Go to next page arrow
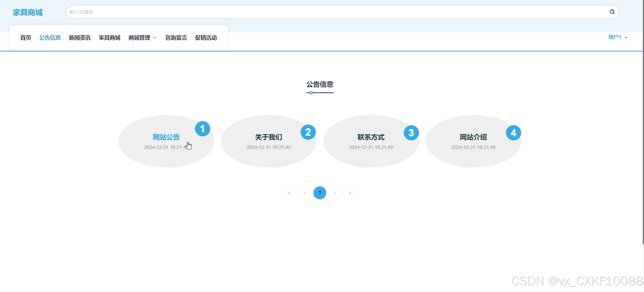 pyautogui.click(x=335, y=193)
